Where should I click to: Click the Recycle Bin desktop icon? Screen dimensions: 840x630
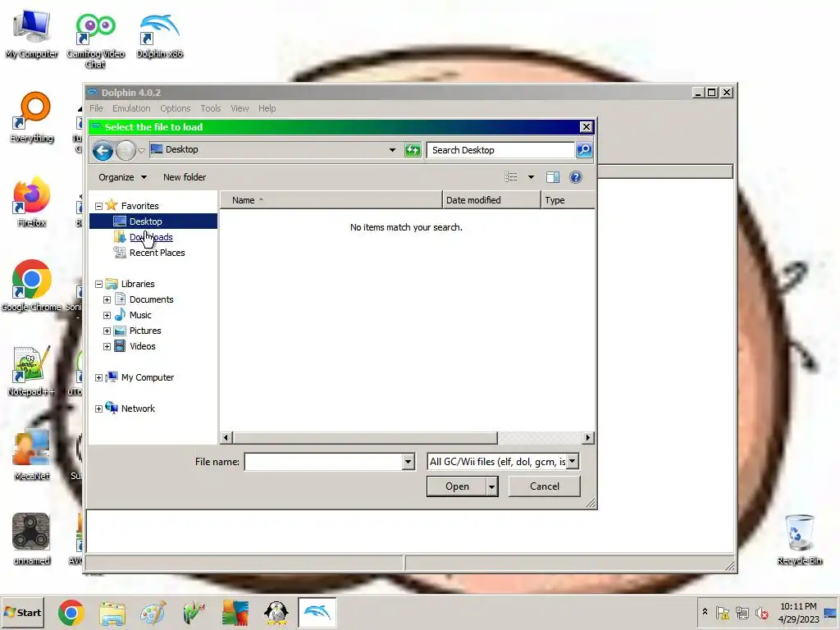799,539
